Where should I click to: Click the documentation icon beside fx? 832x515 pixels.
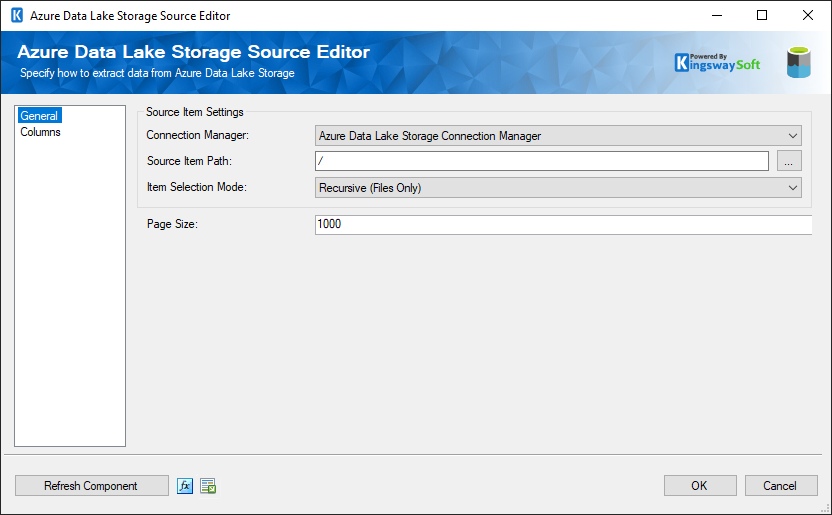click(x=208, y=486)
